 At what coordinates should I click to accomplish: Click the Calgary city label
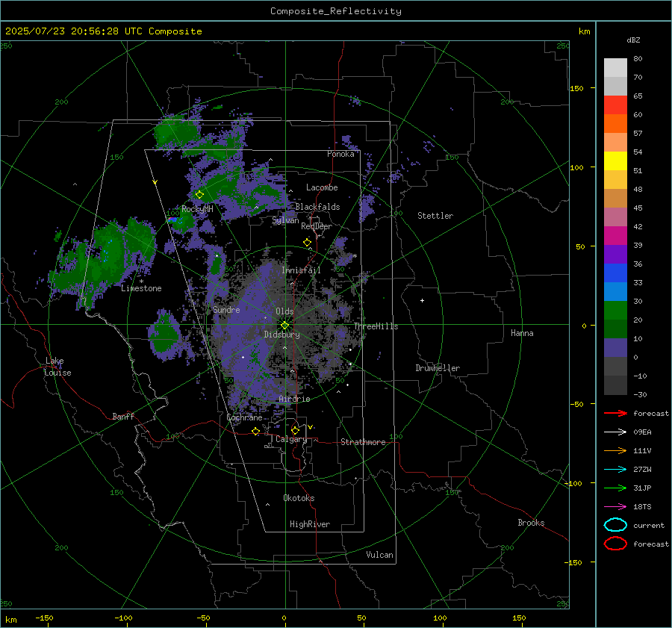coord(291,439)
